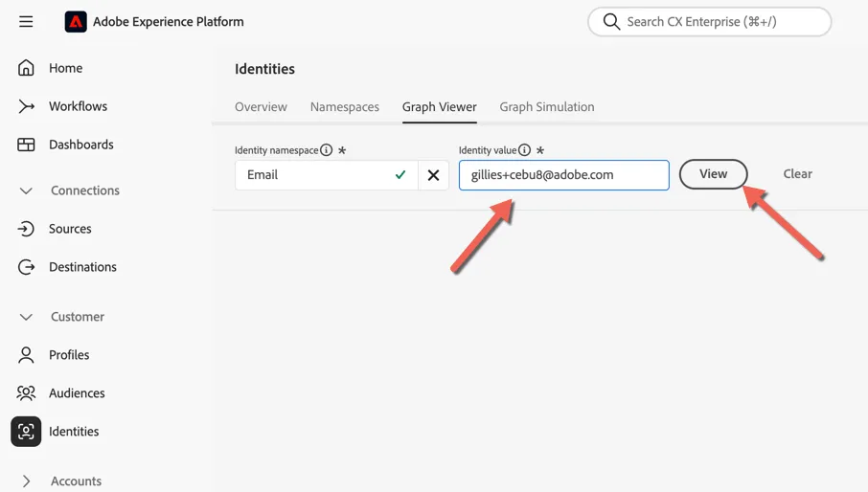
Task: Click the Search CX Enterprise field
Action: pos(710,22)
